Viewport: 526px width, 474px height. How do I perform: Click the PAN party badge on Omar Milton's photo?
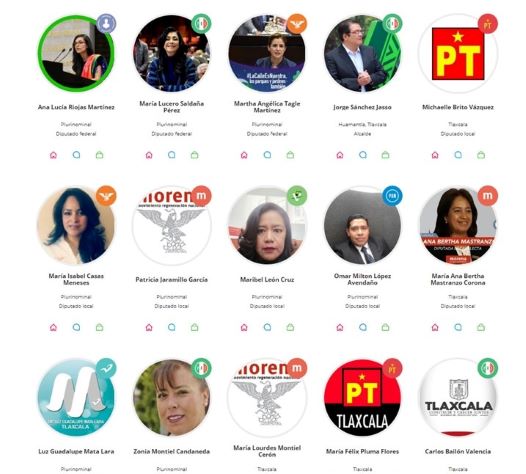click(392, 196)
